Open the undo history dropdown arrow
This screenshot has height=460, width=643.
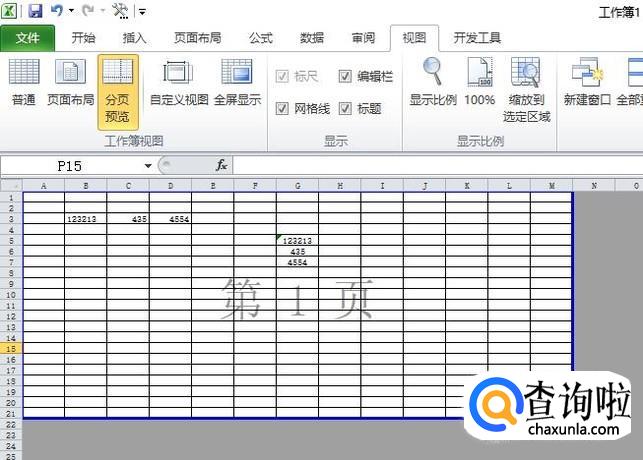coord(71,11)
